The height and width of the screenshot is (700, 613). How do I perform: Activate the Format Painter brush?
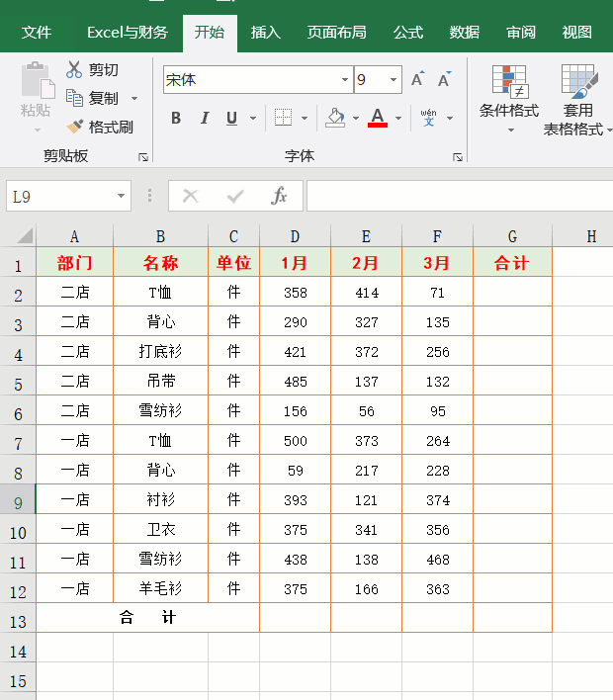click(74, 127)
